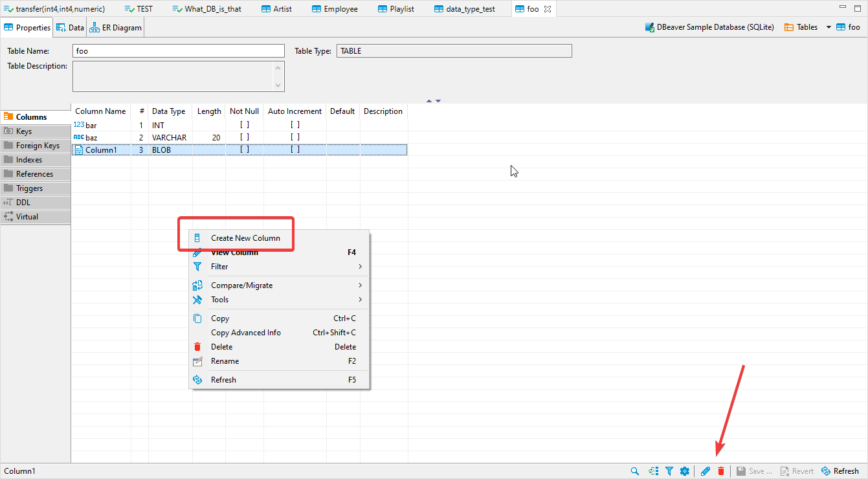Check Not Null for Column1

coord(243,149)
